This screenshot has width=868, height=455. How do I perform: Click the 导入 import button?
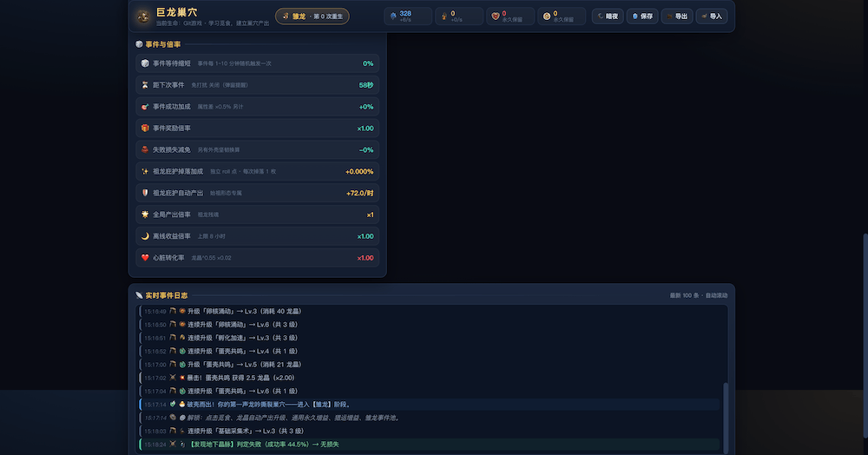tap(712, 16)
